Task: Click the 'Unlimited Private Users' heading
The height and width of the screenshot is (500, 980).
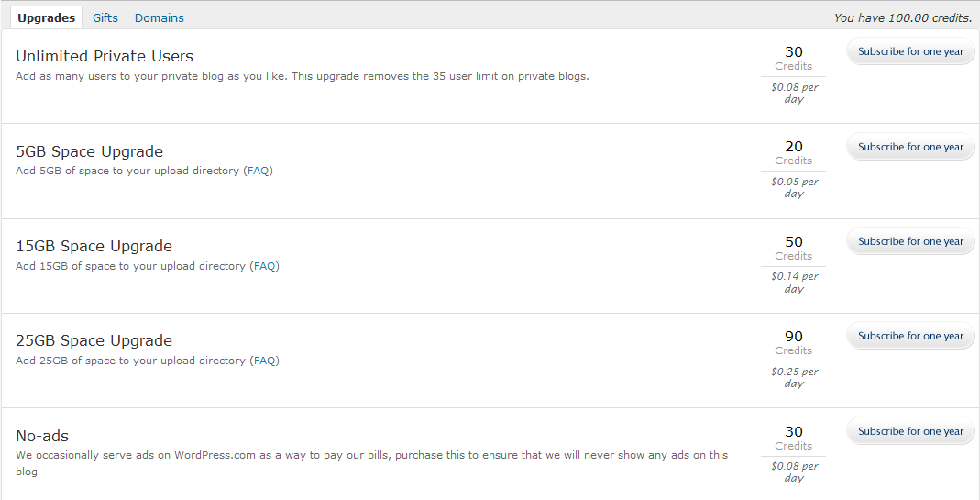Action: point(105,56)
